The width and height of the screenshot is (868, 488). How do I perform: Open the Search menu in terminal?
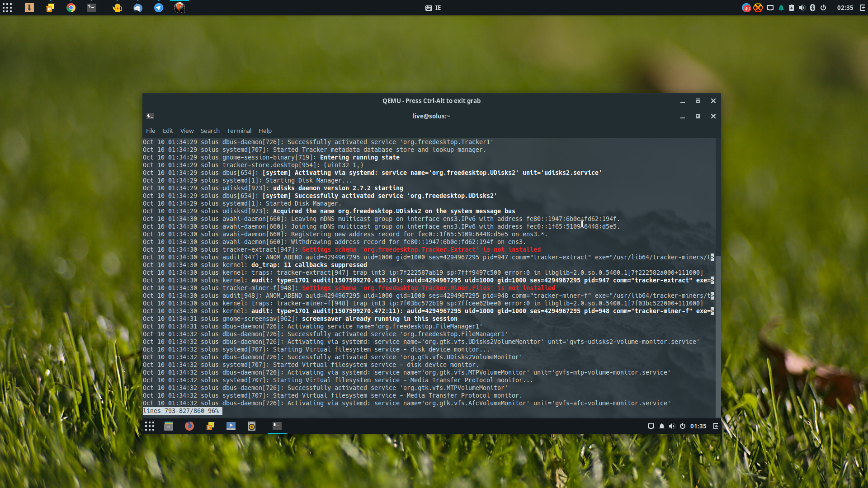(210, 131)
